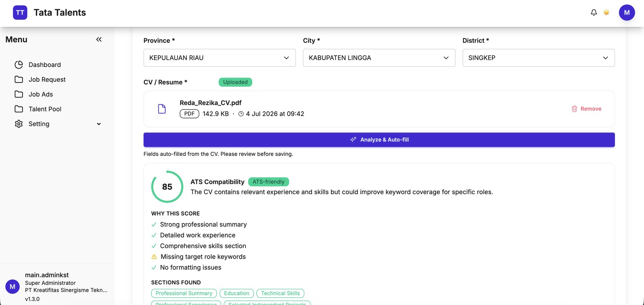Image resolution: width=644 pixels, height=305 pixels.
Task: Click the CV / Resume field label
Action: click(x=165, y=82)
